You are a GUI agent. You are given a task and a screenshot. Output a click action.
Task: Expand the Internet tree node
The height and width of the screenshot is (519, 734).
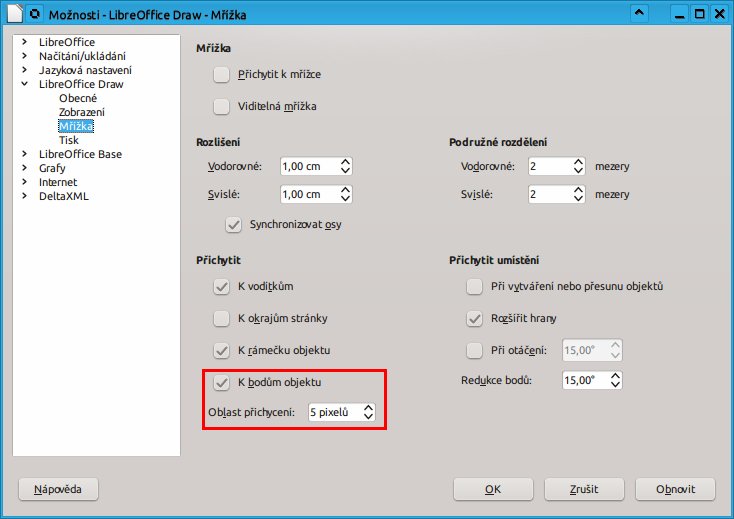point(24,182)
